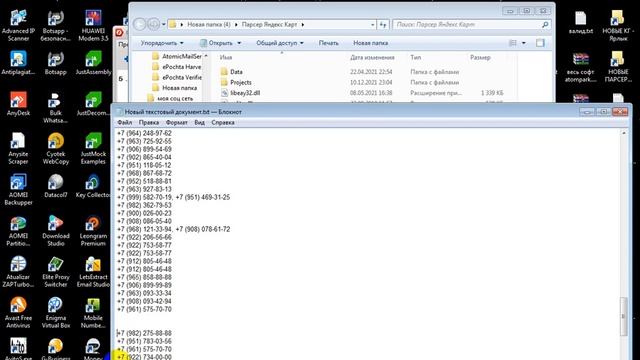640x360 pixels.
Task: Launch LetsExtract Email Studio icon
Action: coord(93,271)
